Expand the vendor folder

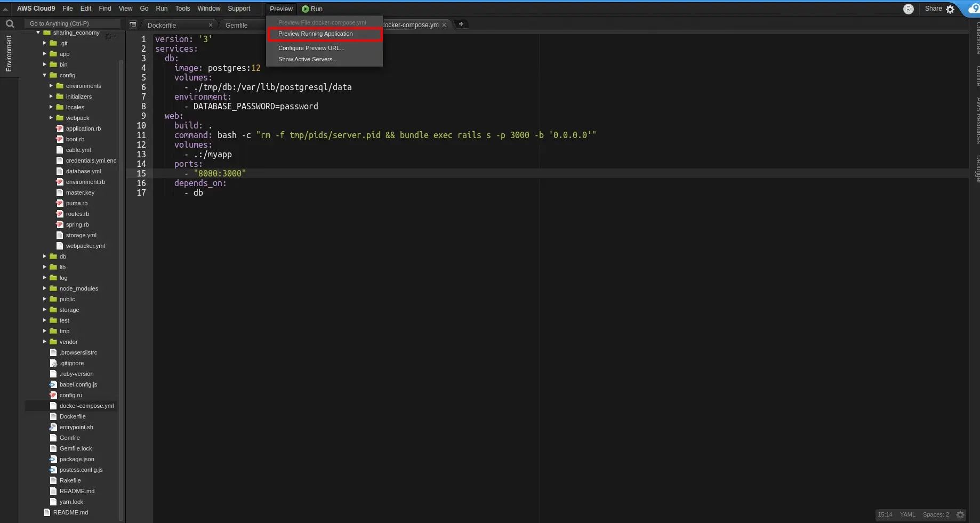pos(45,342)
